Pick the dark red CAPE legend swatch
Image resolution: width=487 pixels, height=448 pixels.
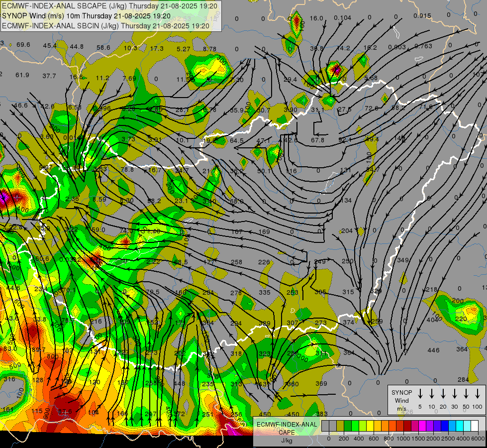(407, 426)
